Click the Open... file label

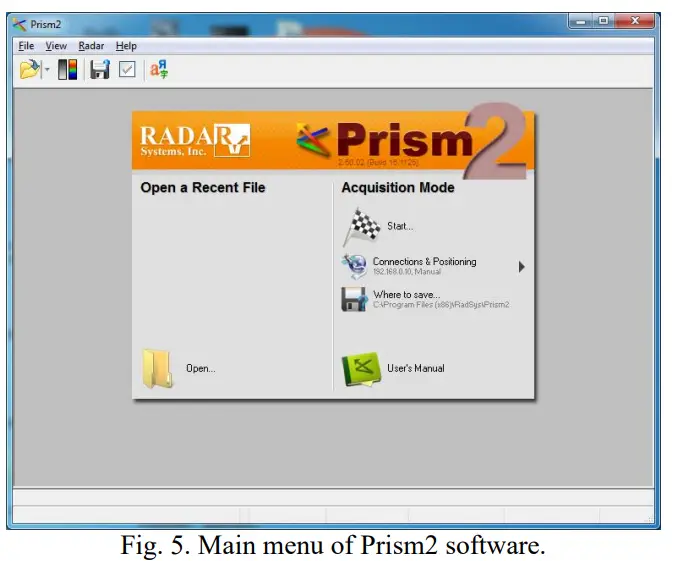201,368
